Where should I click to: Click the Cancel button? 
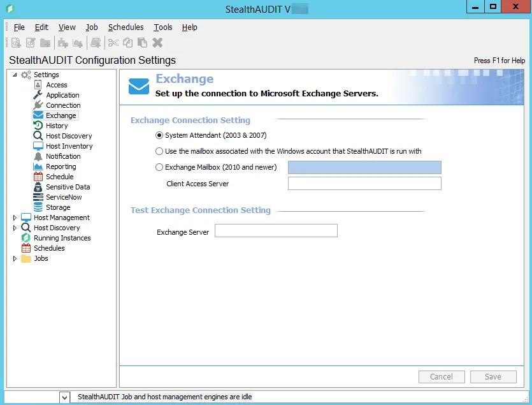point(442,377)
